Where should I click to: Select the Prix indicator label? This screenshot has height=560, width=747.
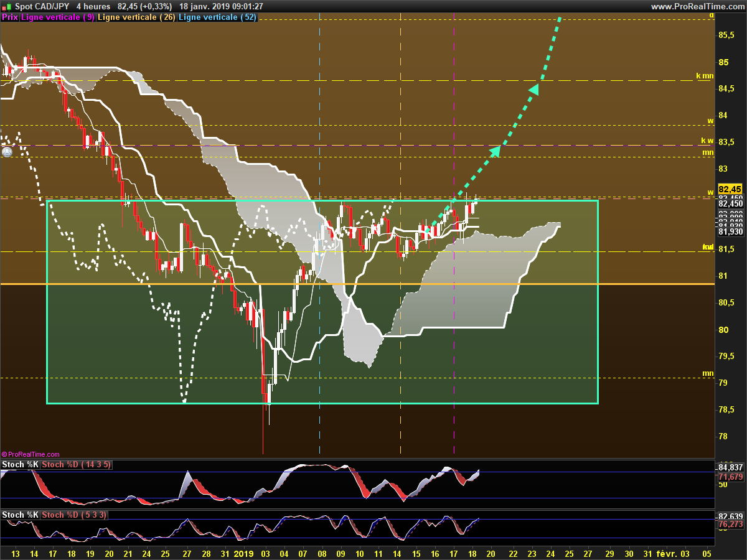coord(10,17)
